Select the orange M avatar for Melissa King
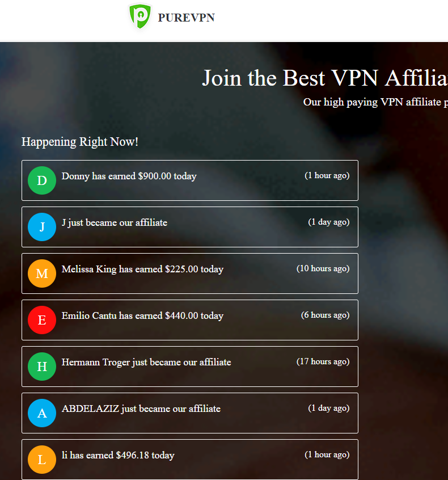This screenshot has height=480, width=448. click(42, 273)
